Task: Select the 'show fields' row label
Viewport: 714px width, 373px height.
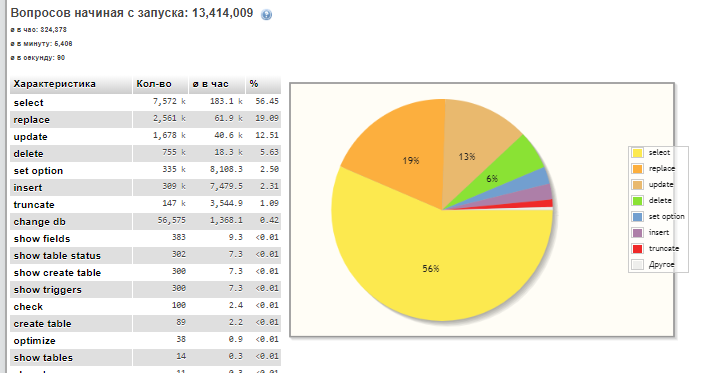Action: click(42, 239)
